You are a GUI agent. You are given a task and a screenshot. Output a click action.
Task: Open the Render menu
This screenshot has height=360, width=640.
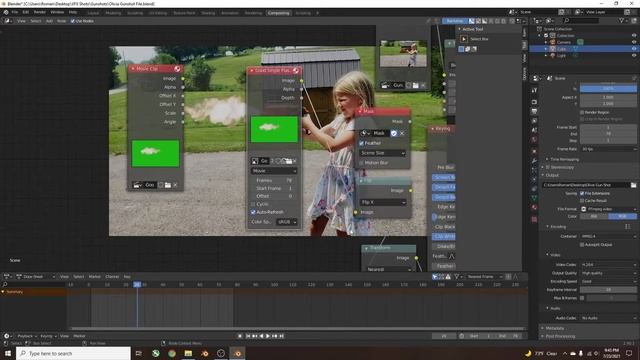coord(40,12)
